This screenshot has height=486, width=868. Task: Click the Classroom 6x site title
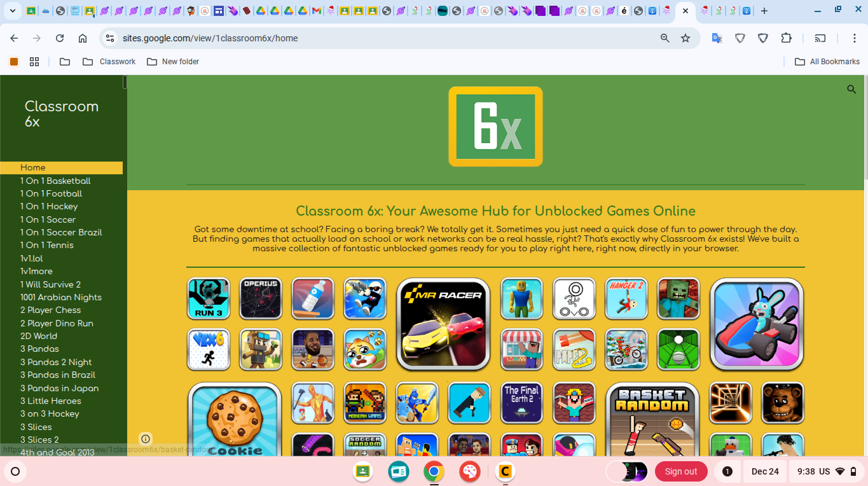click(61, 114)
